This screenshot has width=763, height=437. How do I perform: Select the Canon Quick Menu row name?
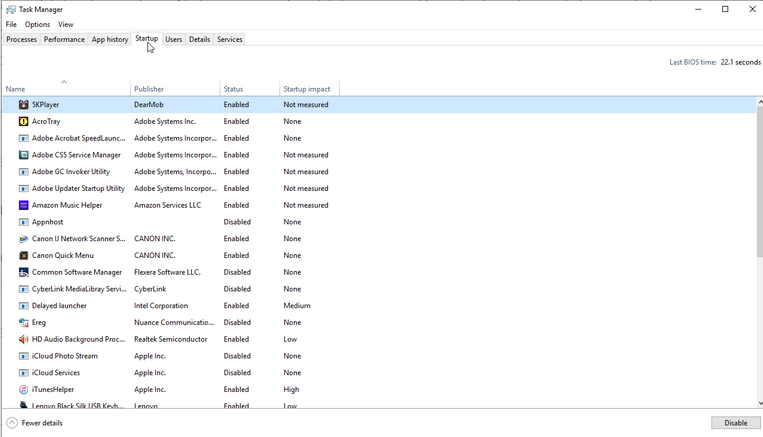(63, 255)
